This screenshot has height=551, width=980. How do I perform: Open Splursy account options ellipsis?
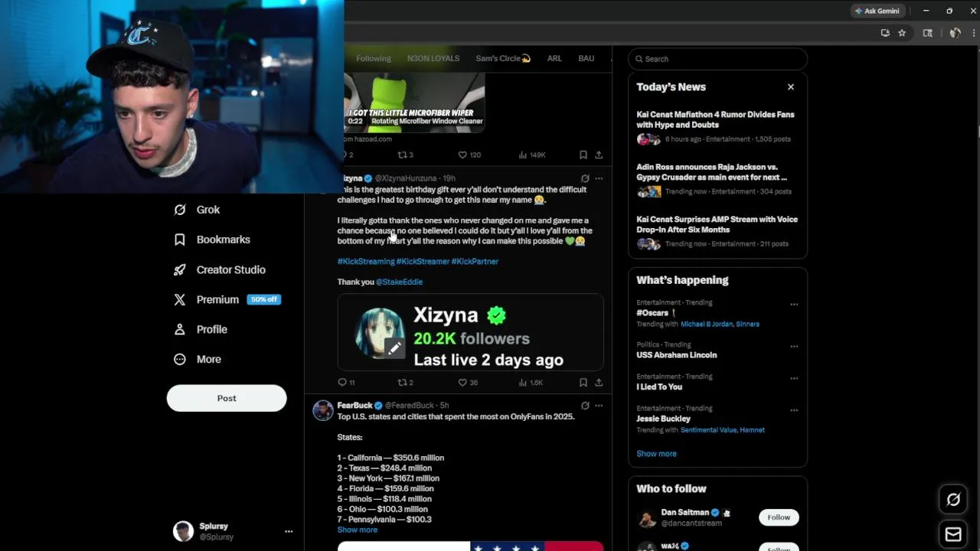tap(289, 531)
